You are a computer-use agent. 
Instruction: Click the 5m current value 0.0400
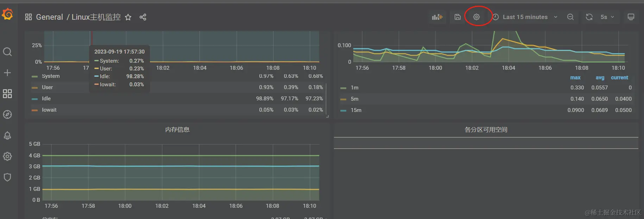coord(623,99)
